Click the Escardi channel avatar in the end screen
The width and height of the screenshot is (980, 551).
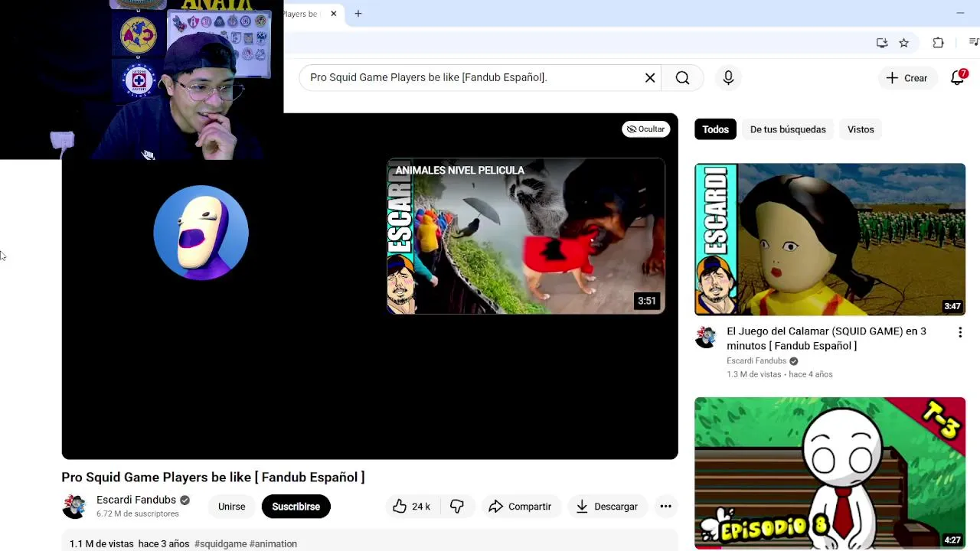pos(201,233)
